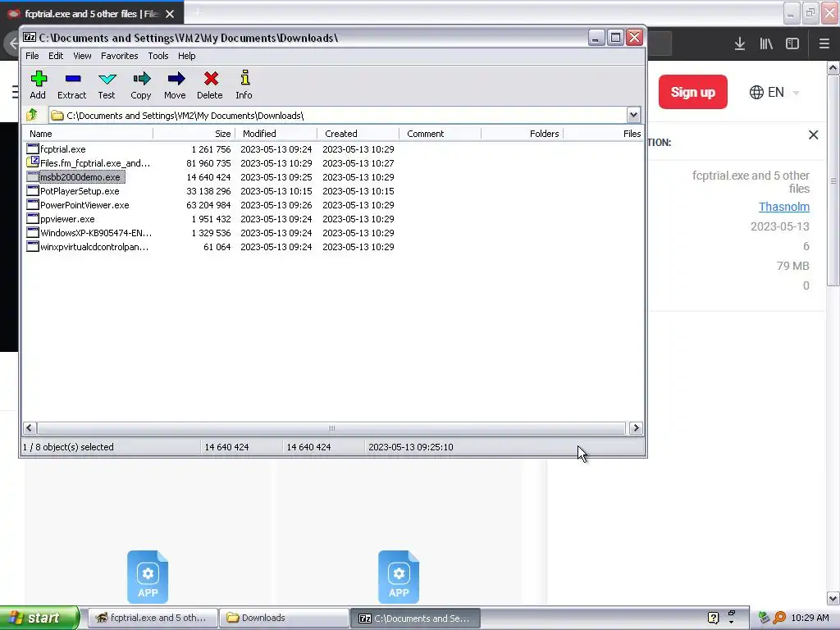Click the size value 81 960 735
The width and height of the screenshot is (840, 630).
pyautogui.click(x=208, y=163)
